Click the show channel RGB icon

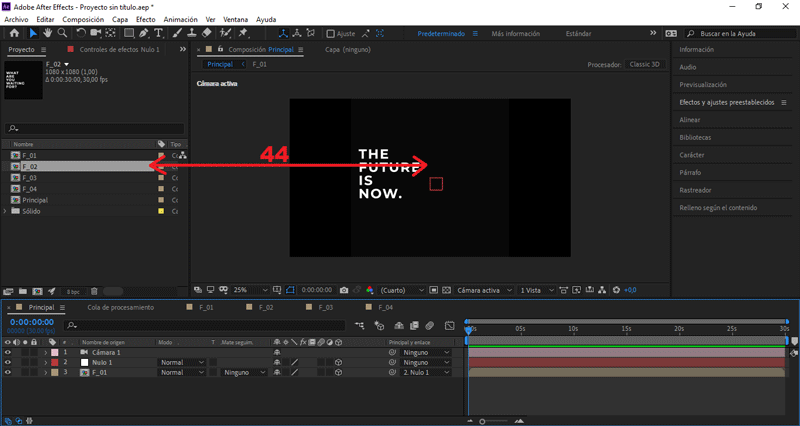click(370, 290)
